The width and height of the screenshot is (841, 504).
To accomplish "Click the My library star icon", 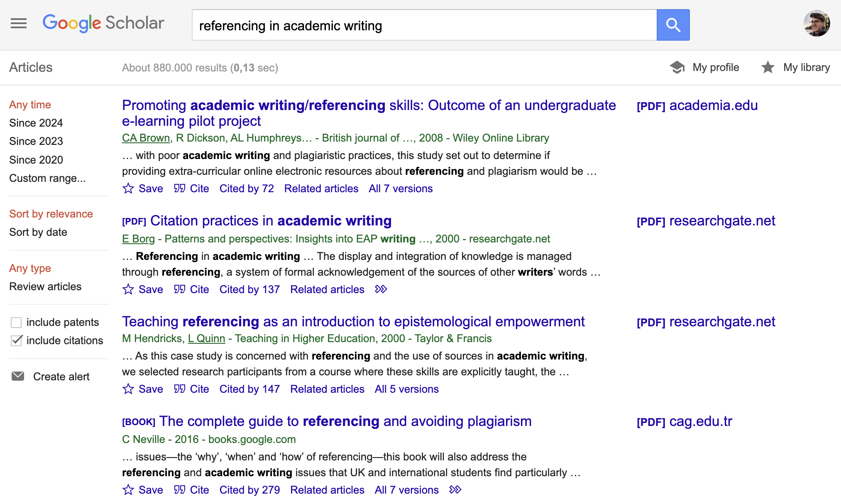I will pyautogui.click(x=768, y=67).
